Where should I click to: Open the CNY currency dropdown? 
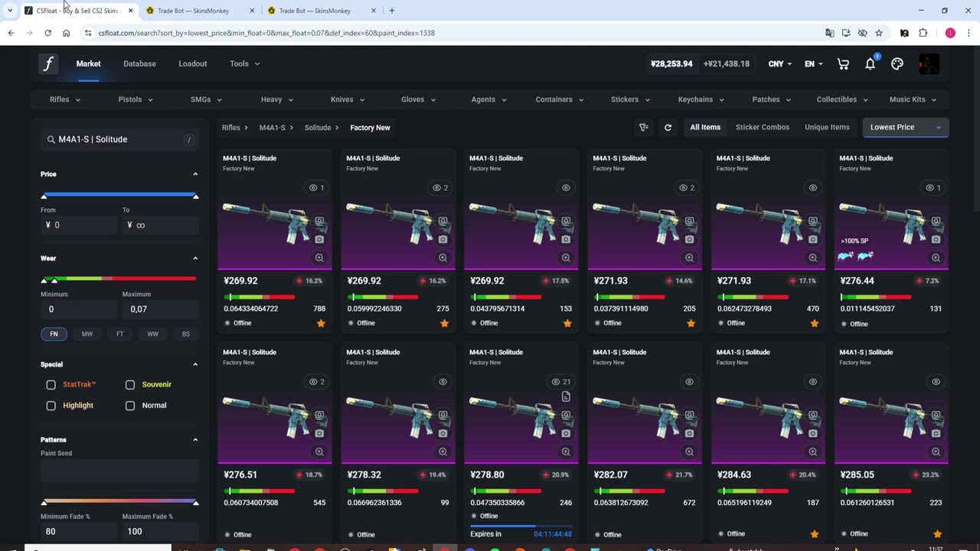tap(780, 64)
